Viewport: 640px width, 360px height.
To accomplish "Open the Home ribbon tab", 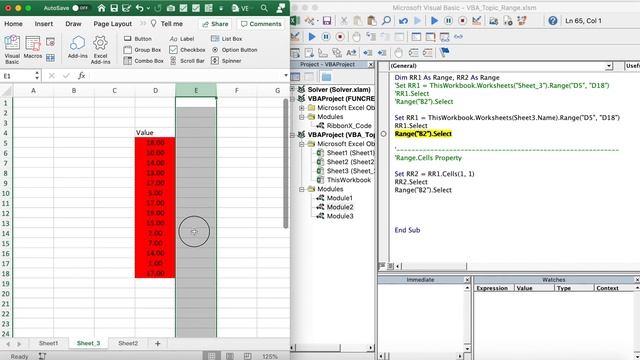I will click(x=13, y=24).
